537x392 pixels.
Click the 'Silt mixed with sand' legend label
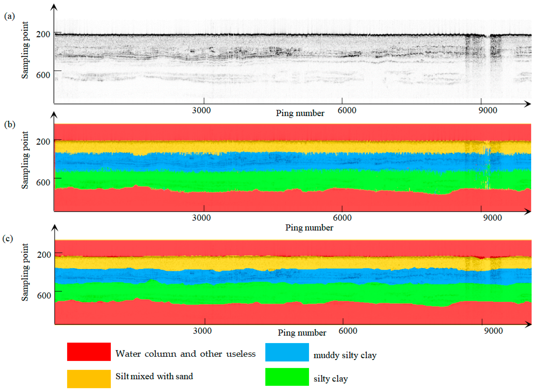[x=154, y=376]
